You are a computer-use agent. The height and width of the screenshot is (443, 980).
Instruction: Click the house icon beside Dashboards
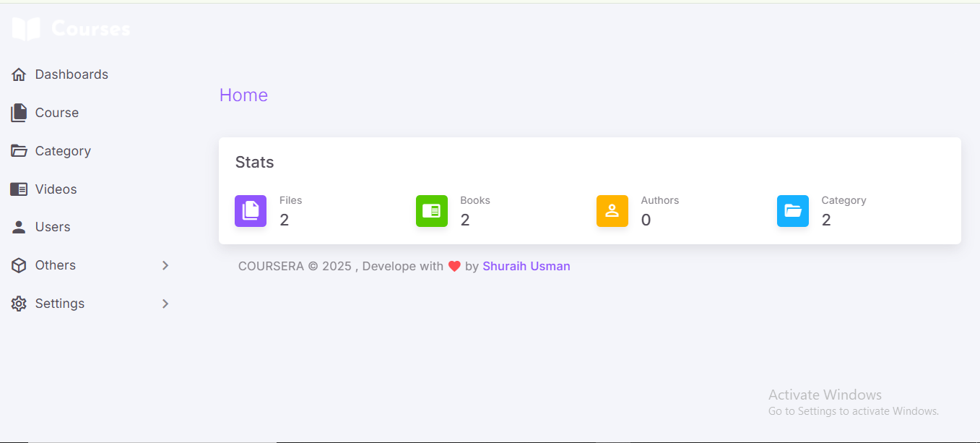coord(19,74)
